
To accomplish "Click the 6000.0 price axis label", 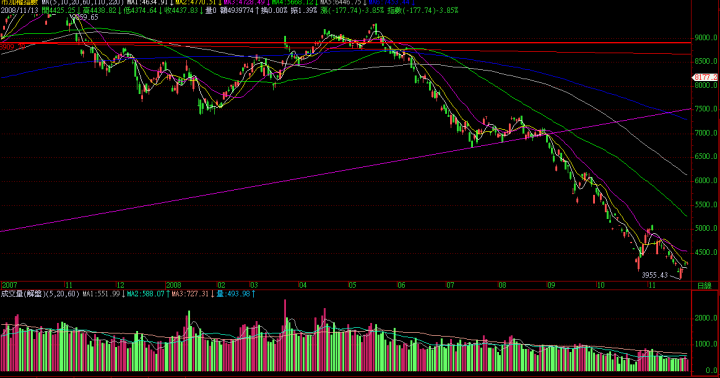I will pos(706,181).
